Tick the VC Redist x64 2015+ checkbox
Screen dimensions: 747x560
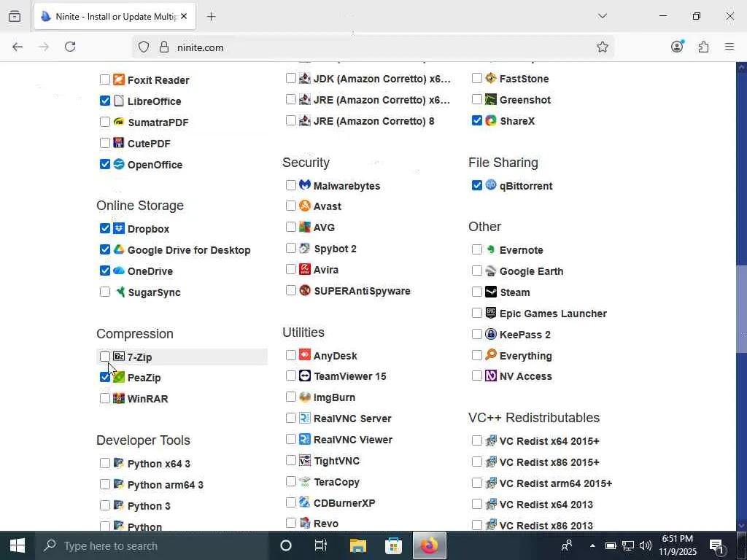coord(477,440)
